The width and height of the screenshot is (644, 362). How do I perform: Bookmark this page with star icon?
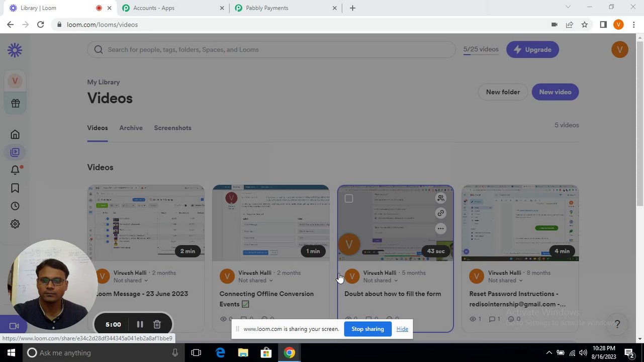[x=584, y=24]
